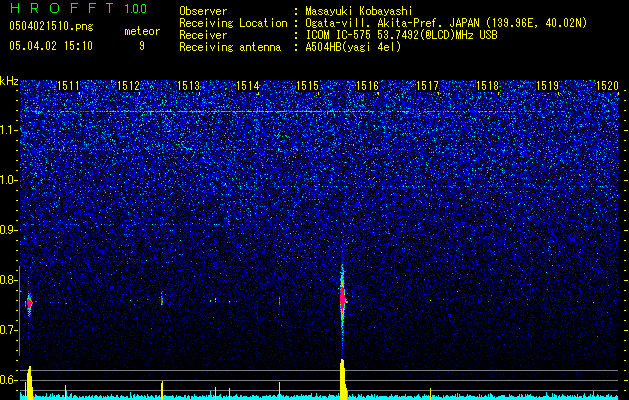Click the 0.6 kHz frequency axis label
This screenshot has height=400, width=629.
pos(8,380)
